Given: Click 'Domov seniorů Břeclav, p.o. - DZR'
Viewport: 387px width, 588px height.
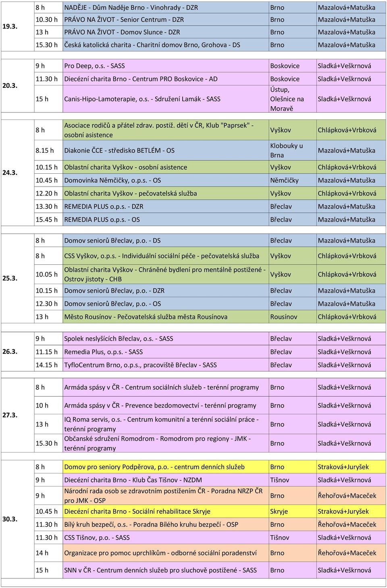Looking at the screenshot, I should pyautogui.click(x=114, y=291).
